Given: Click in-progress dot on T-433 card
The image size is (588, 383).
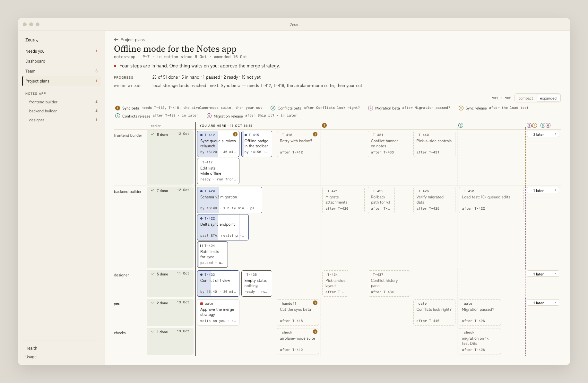Looking at the screenshot, I should pos(201,274).
